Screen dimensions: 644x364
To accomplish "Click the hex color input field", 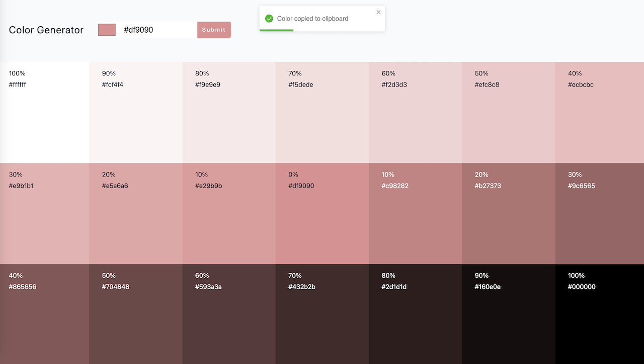I will [x=157, y=30].
